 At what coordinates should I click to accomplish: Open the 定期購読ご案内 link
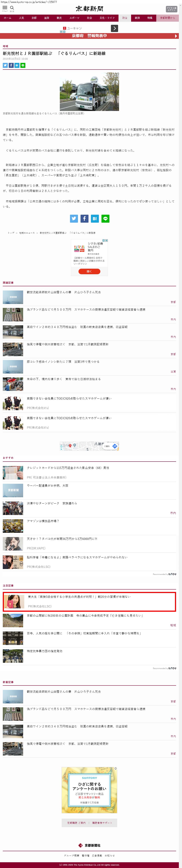76,823
